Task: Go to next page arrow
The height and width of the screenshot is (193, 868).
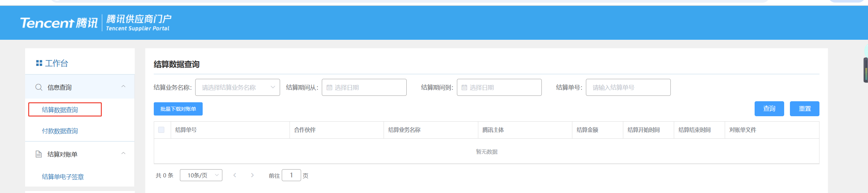Action: pos(252,175)
